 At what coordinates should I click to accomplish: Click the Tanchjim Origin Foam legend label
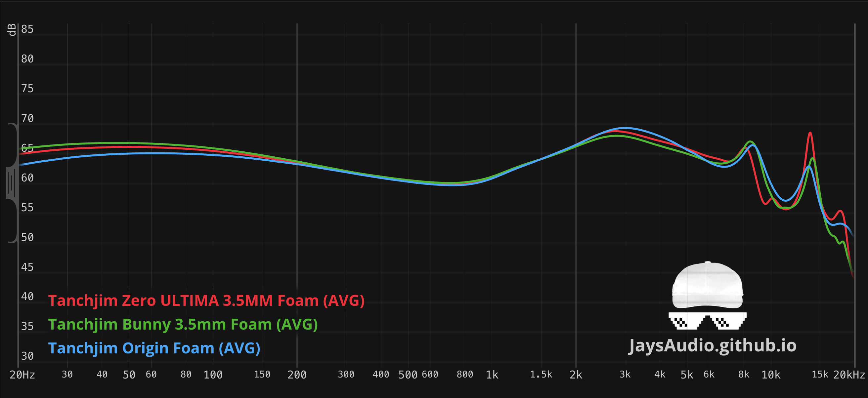pos(154,348)
